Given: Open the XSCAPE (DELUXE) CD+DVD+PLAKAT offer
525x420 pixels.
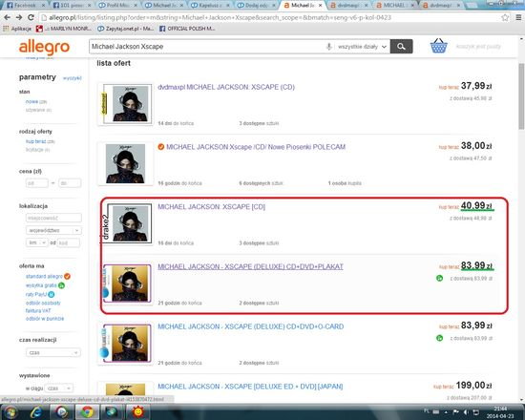Looking at the screenshot, I should [x=250, y=266].
